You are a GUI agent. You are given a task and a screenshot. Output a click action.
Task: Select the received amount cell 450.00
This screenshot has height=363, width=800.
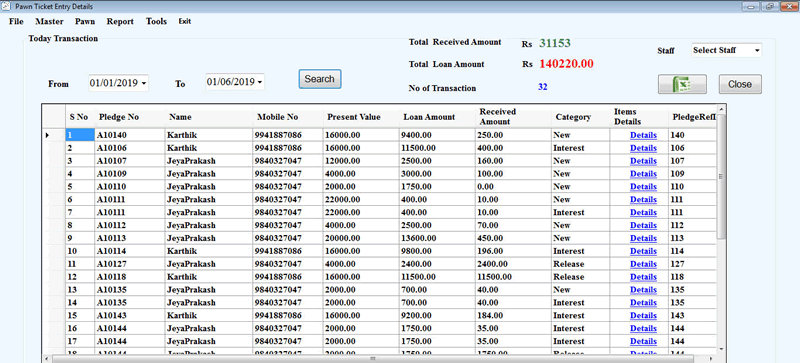pyautogui.click(x=513, y=238)
